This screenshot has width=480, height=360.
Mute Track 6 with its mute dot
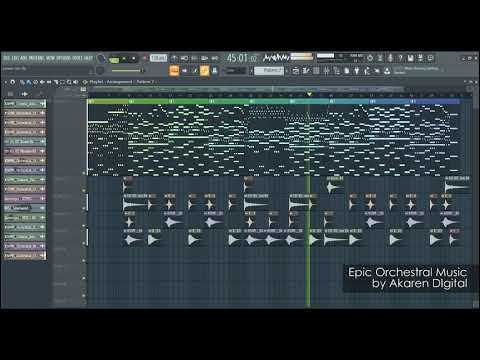(84, 261)
